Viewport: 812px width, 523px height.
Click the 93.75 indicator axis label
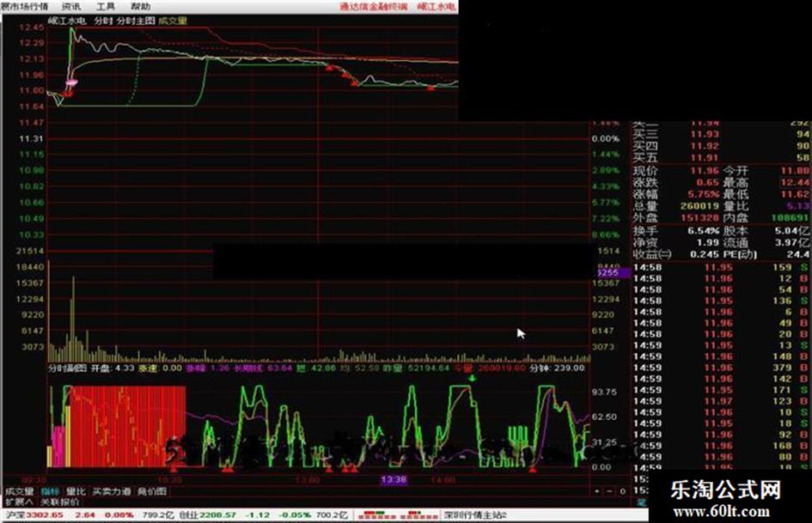point(605,392)
